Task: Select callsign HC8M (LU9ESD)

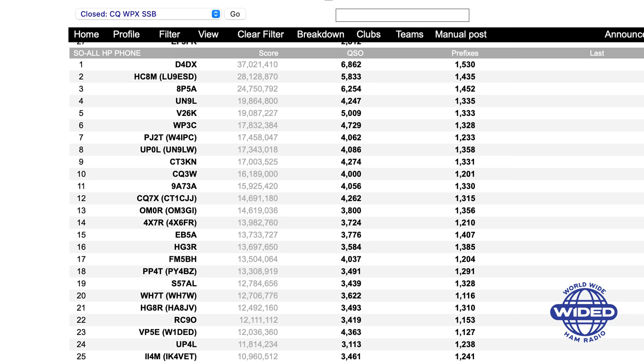Action: 165,76
